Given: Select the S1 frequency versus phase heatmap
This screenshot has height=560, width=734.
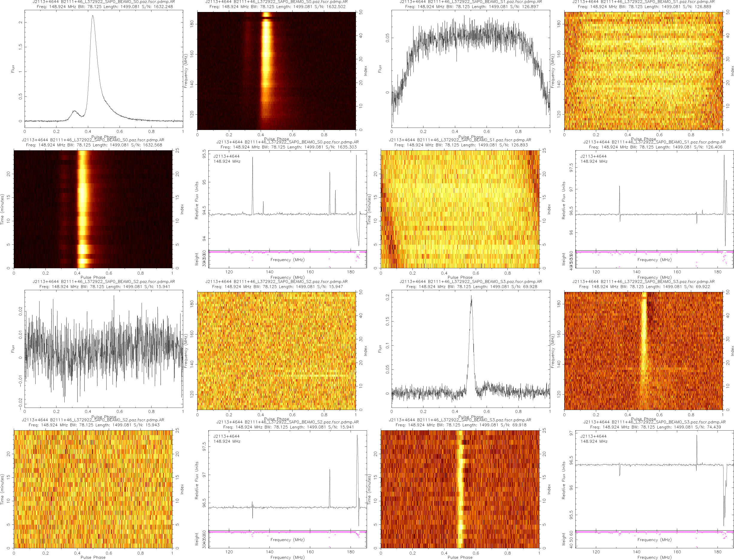Looking at the screenshot, I should pyautogui.click(x=643, y=71).
